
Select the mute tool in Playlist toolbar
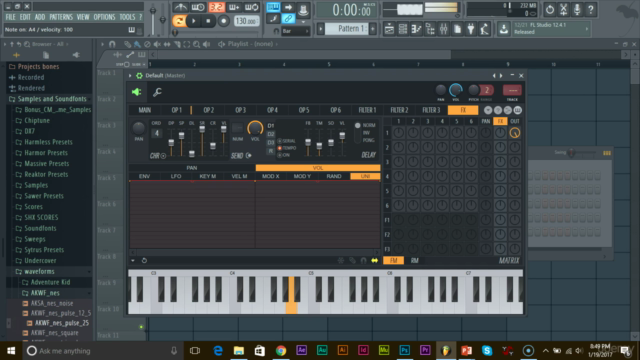157,44
